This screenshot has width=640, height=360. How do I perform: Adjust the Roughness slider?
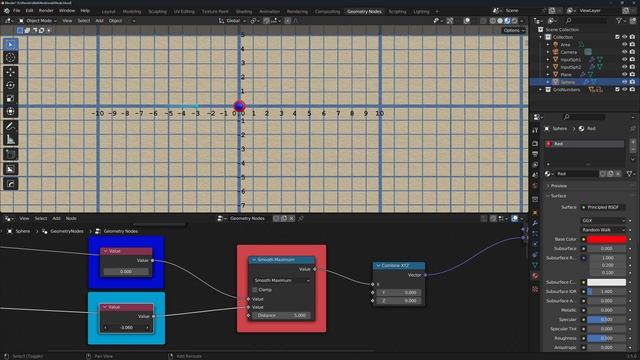point(607,338)
